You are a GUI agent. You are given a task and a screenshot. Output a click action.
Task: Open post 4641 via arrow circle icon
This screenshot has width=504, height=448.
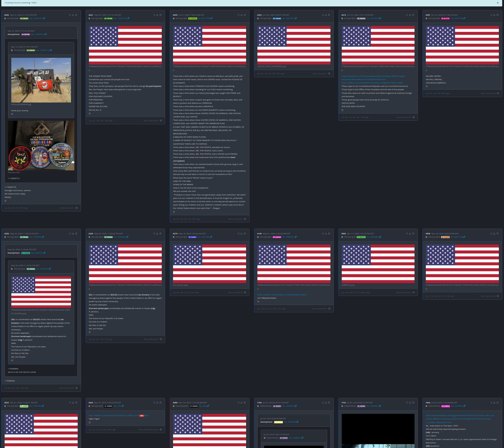pos(161,15)
